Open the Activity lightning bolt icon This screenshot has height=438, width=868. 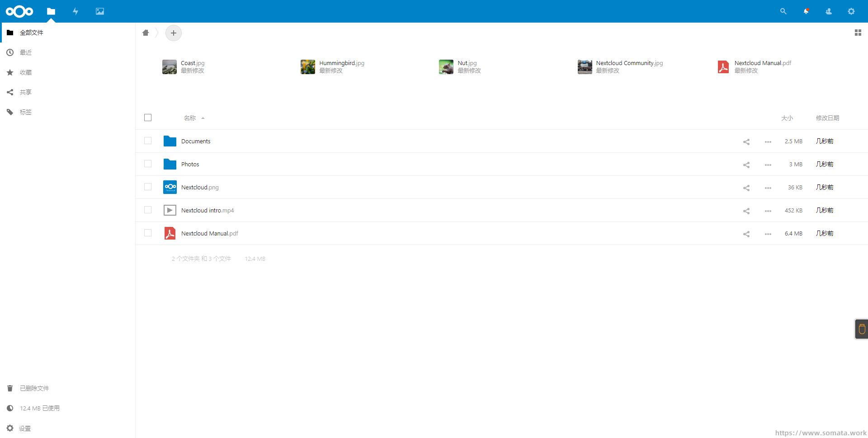click(75, 11)
